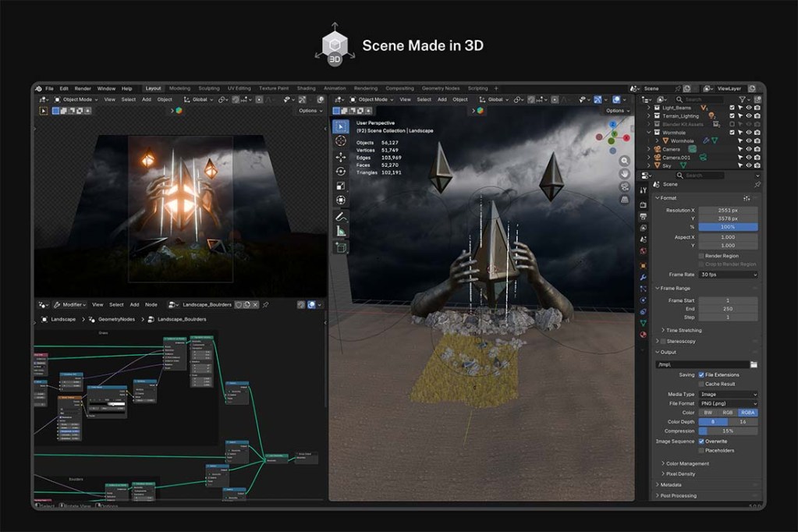
Task: Select the Select Box tool in viewport toolbar
Action: [340, 126]
